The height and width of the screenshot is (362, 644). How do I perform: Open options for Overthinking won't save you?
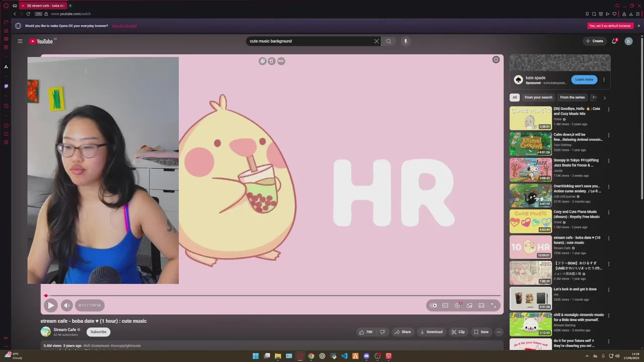(x=608, y=187)
